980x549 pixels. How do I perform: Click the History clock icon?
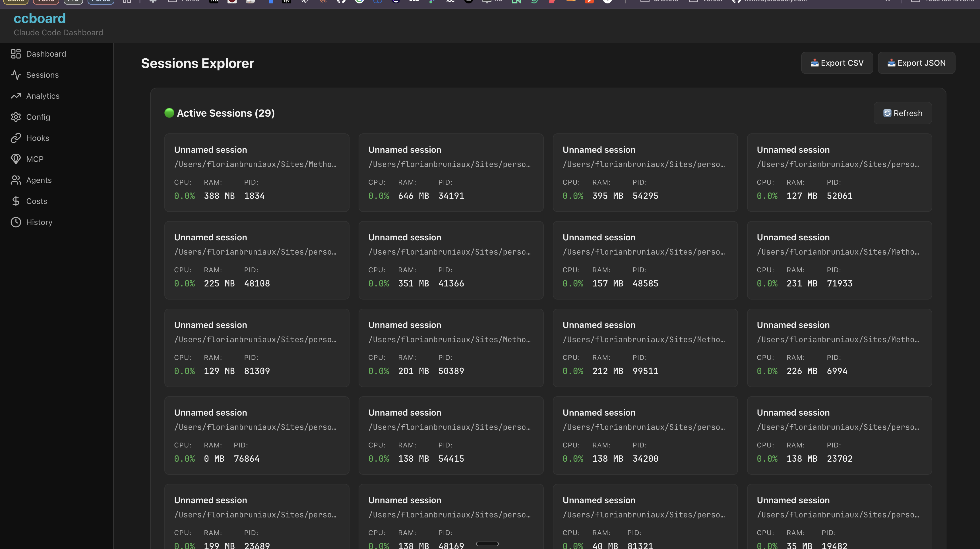point(16,222)
